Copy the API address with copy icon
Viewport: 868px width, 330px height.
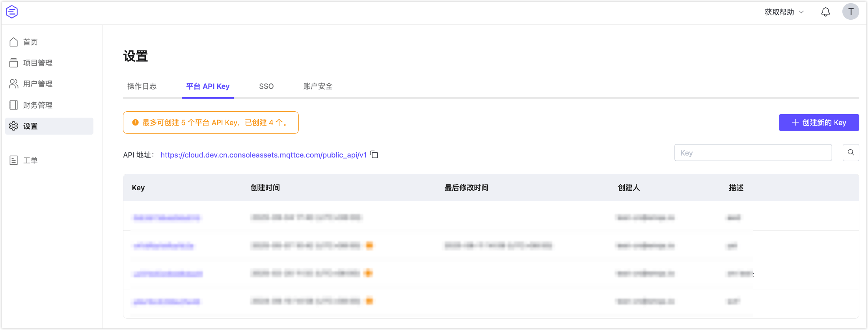(x=374, y=155)
